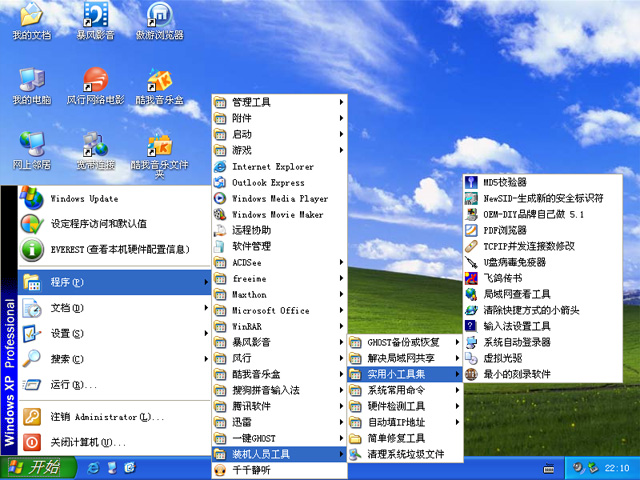Open 暴风影音 desktop icon
This screenshot has width=640, height=480.
pos(95,18)
